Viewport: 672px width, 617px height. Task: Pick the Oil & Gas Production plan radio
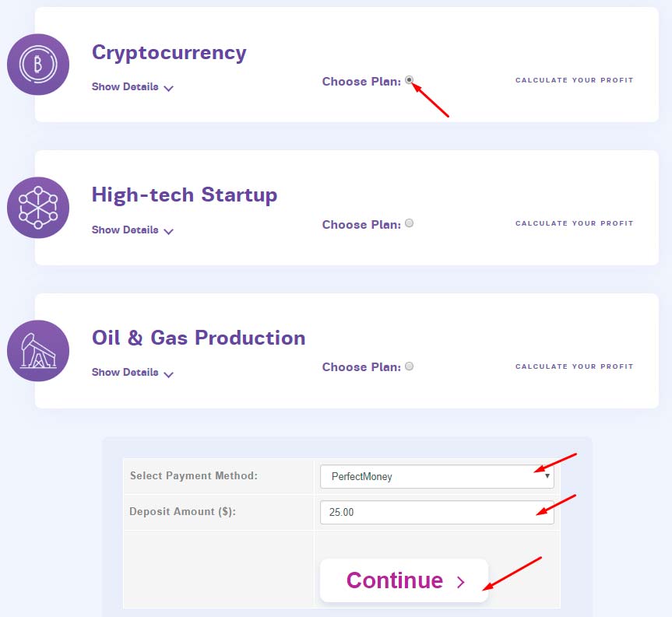[410, 366]
